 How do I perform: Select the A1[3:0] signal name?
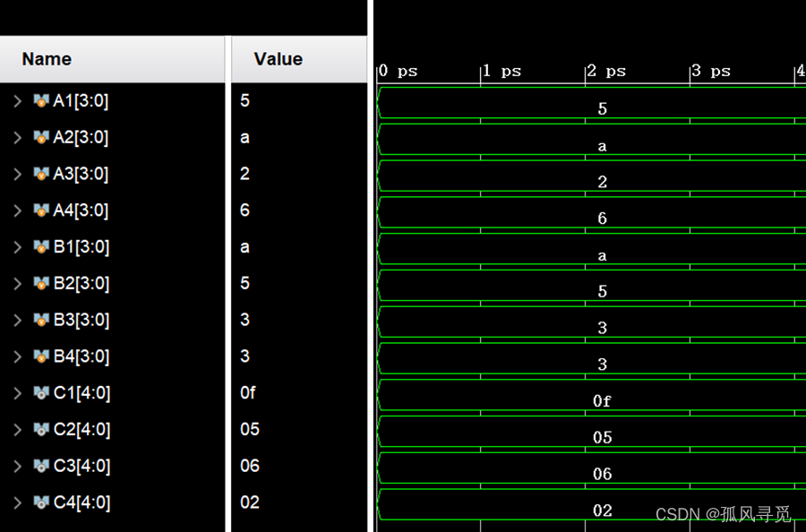pos(81,101)
